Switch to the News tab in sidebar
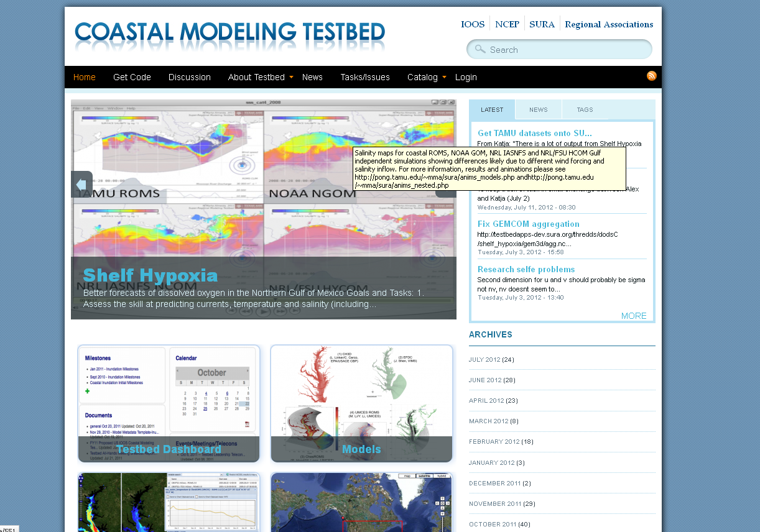760x532 pixels. point(539,110)
